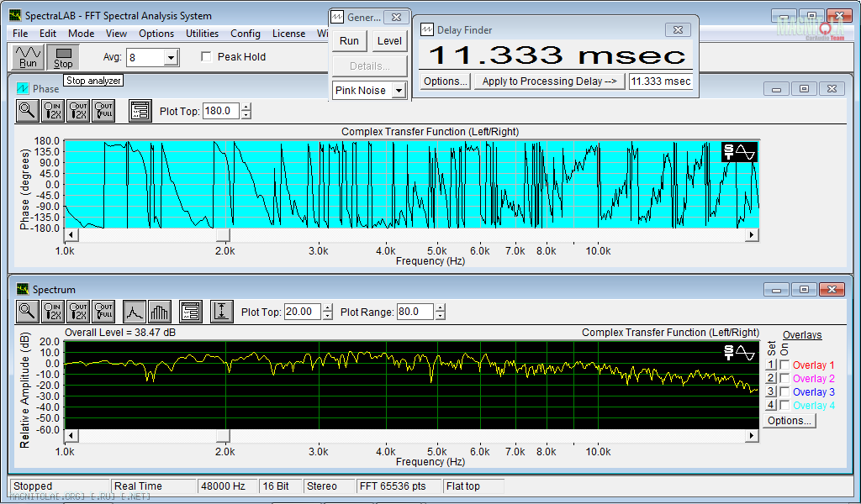Click the Spectrum window title icon
This screenshot has height=504, width=861.
[23, 289]
